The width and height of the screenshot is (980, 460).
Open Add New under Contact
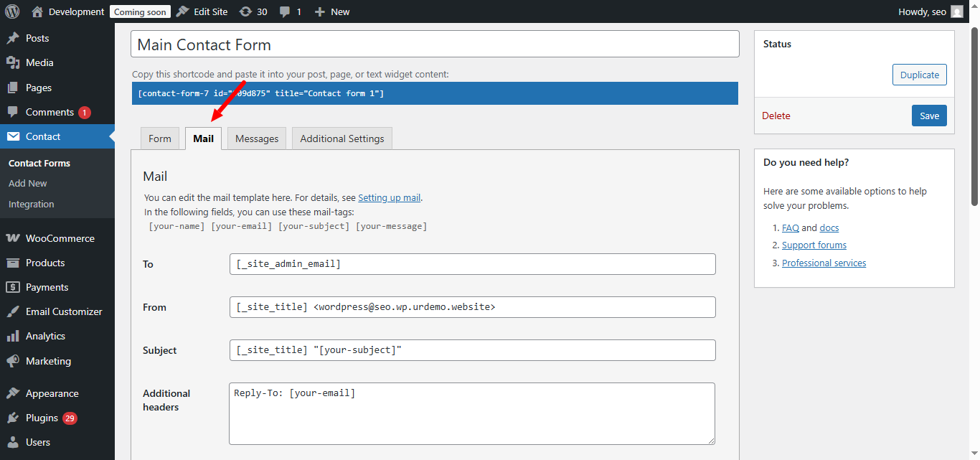(28, 183)
